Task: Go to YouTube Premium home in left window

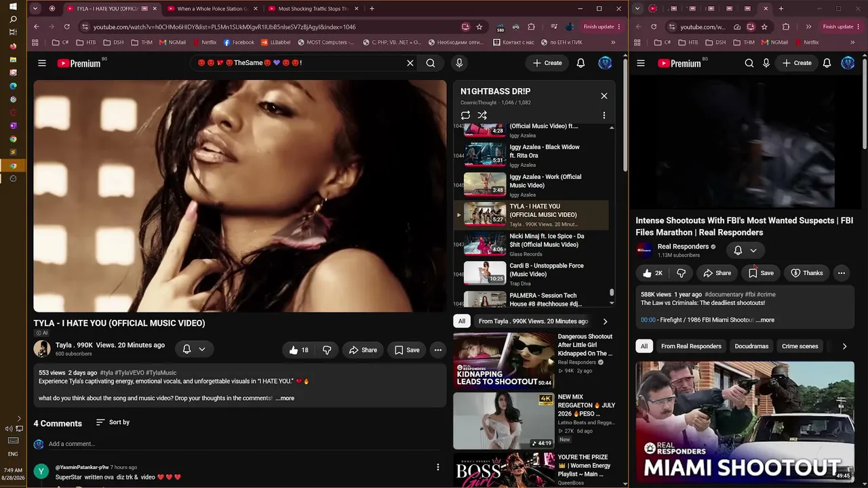Action: coord(79,63)
